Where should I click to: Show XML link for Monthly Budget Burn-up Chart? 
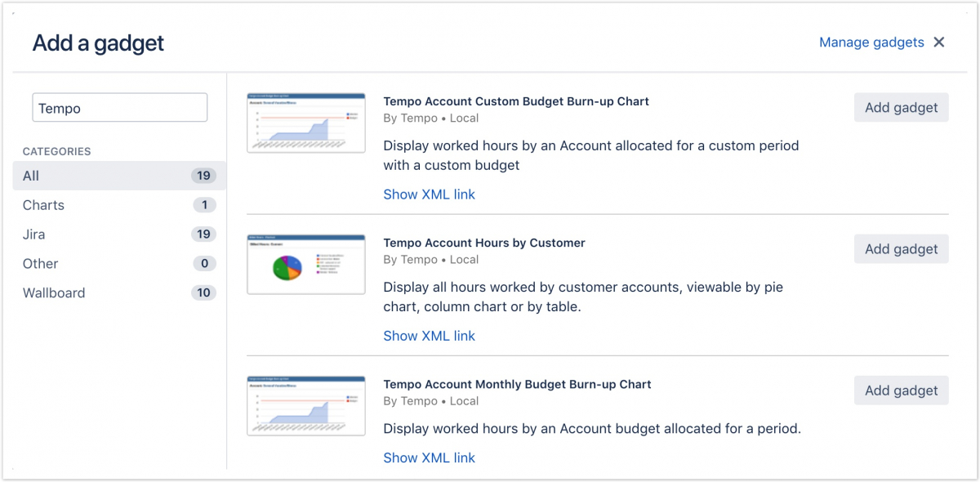(429, 457)
